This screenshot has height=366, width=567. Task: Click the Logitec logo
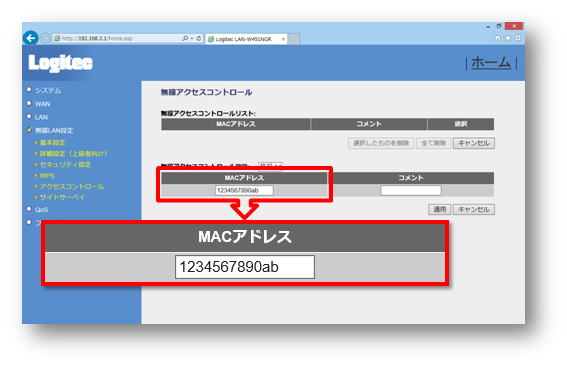(x=60, y=63)
